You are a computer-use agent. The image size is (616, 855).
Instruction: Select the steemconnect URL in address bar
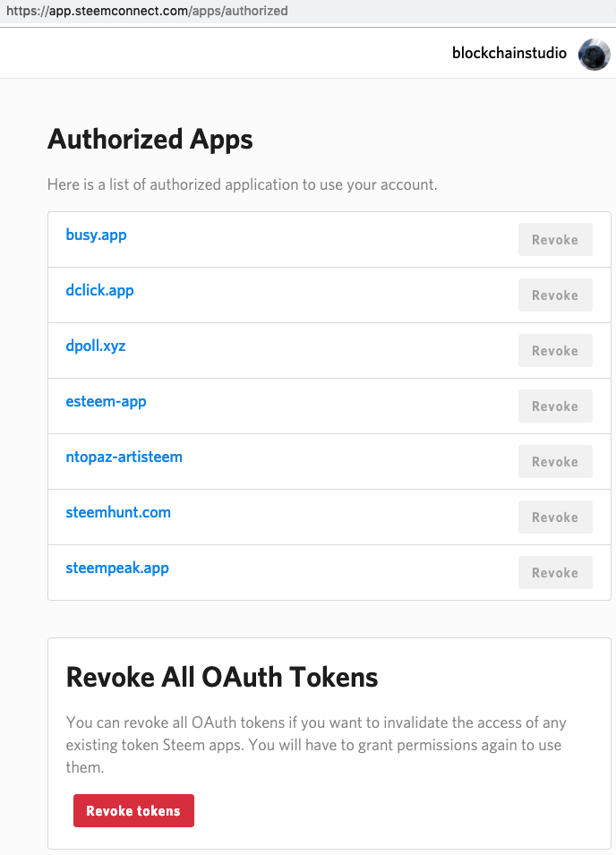147,11
